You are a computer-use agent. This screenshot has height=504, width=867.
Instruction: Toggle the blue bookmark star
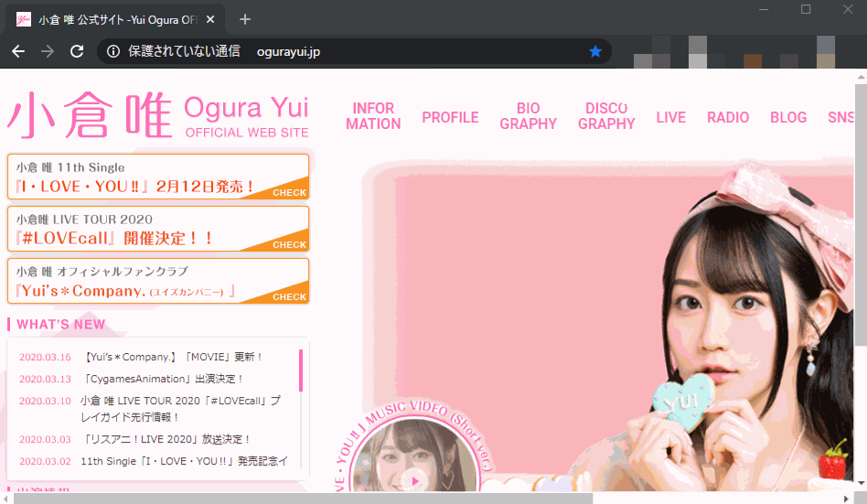tap(595, 51)
